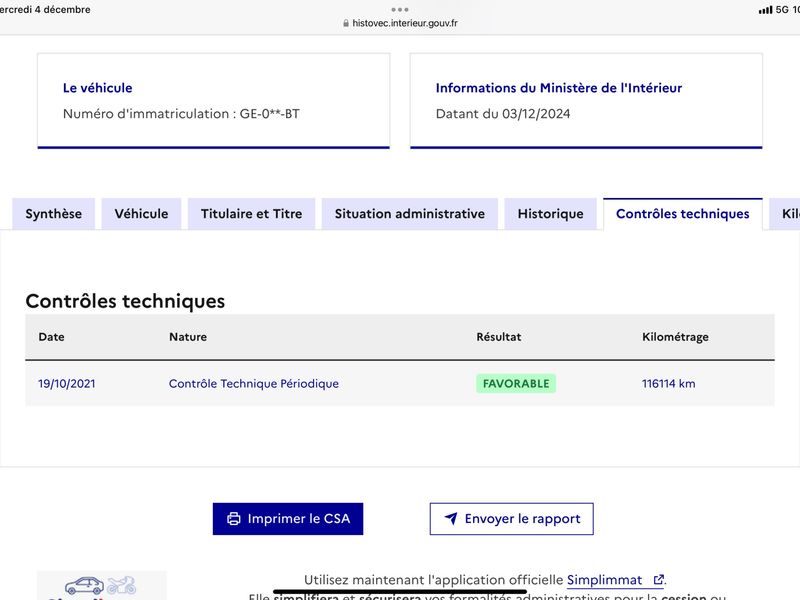Tap the cellular signal strength icon
The width and height of the screenshot is (800, 600).
click(765, 10)
